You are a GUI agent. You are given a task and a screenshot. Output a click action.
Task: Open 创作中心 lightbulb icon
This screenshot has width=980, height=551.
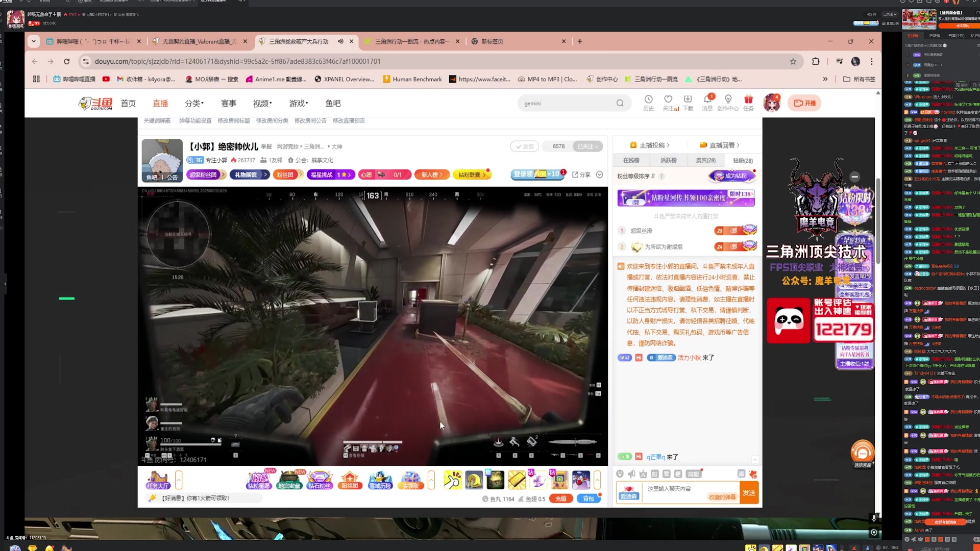click(728, 103)
